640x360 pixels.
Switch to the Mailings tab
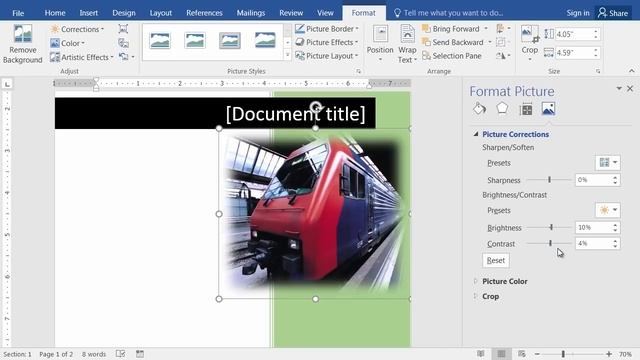click(251, 13)
